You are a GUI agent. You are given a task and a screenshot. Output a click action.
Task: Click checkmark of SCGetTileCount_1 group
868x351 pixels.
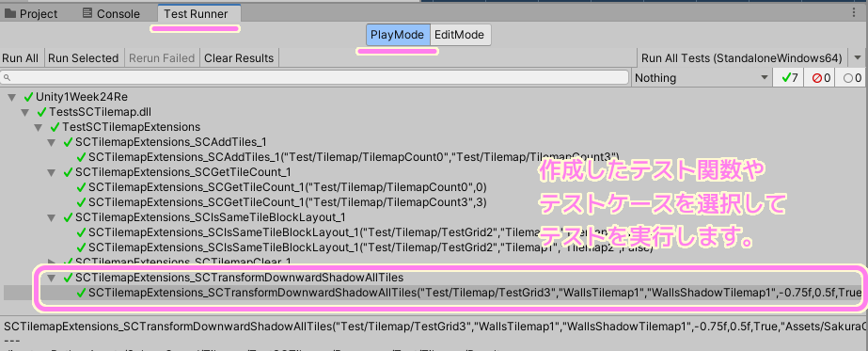pos(69,172)
